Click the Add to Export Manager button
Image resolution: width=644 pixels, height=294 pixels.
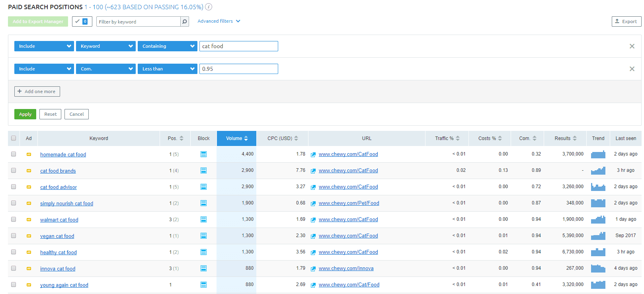(38, 21)
